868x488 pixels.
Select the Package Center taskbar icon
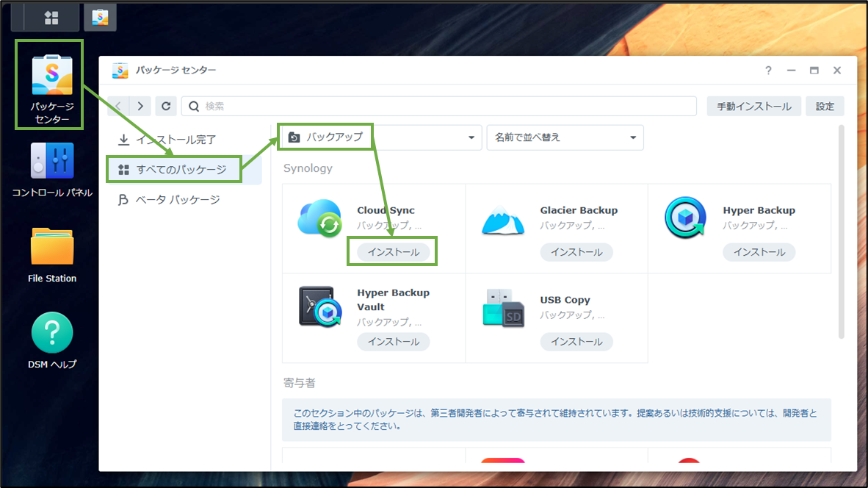[x=101, y=17]
